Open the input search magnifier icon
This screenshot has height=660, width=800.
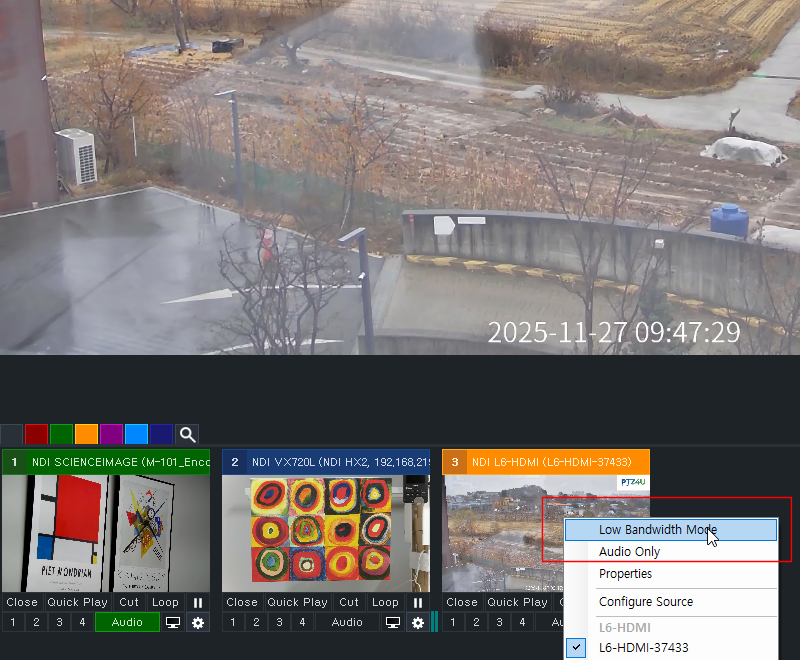click(187, 435)
